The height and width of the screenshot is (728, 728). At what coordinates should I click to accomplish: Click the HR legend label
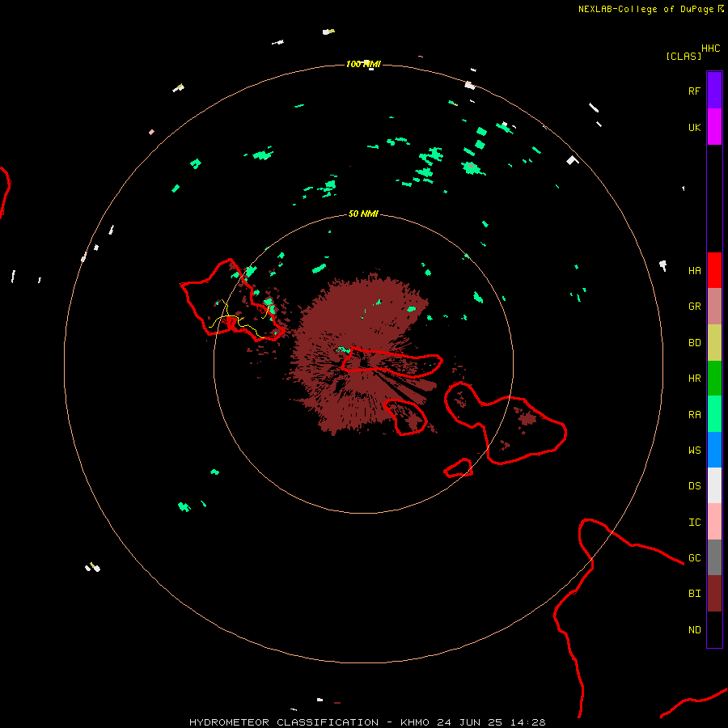694,379
